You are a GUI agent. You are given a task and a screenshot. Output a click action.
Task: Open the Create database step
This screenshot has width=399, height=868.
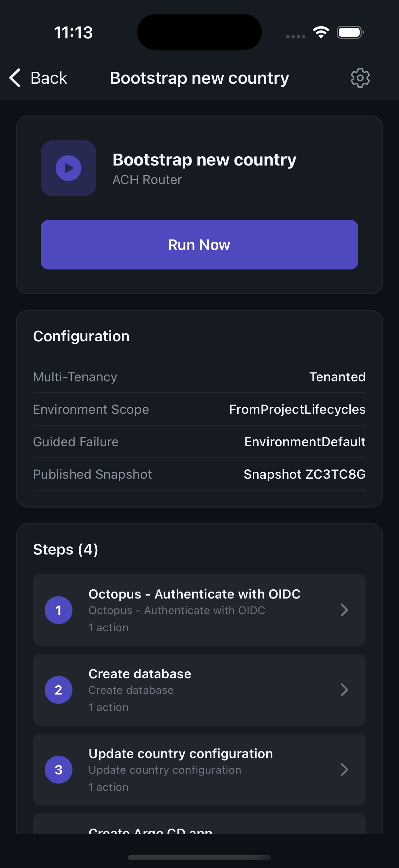(x=199, y=690)
